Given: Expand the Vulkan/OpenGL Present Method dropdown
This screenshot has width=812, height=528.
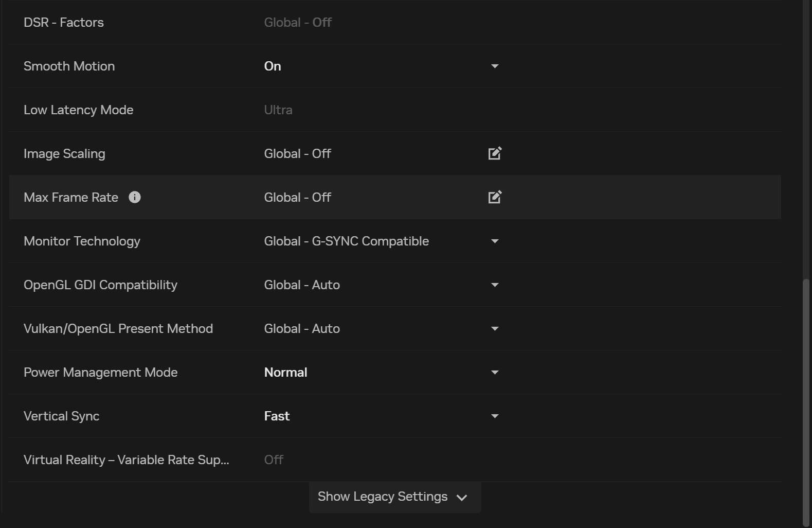Looking at the screenshot, I should point(494,328).
